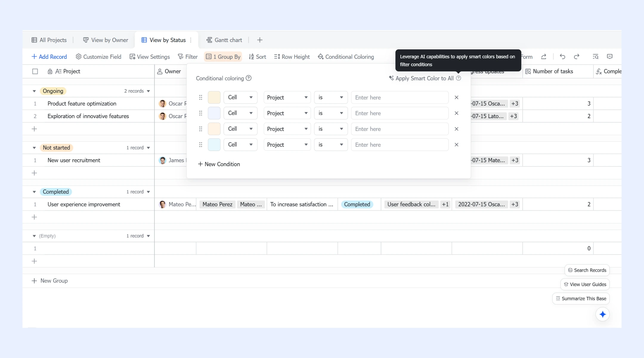This screenshot has height=358, width=644.
Task: Open 1 record dropdown for Completed
Action: pos(138,192)
